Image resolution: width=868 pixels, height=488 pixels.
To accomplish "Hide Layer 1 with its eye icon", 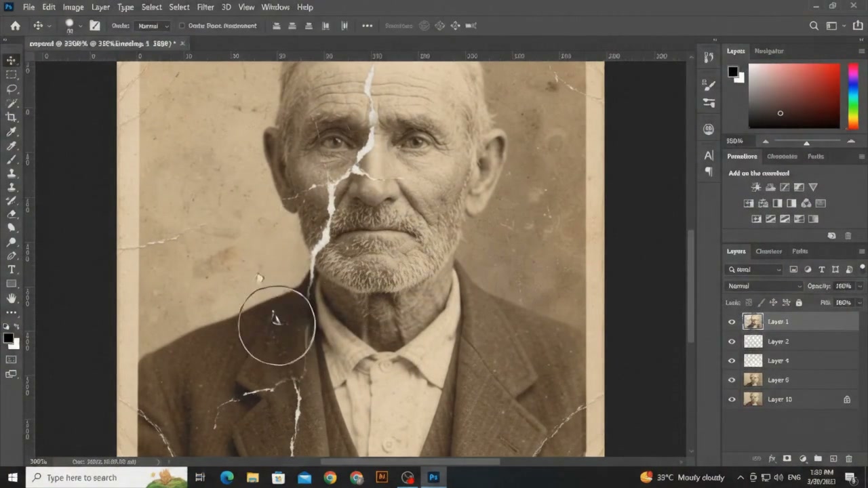I will point(732,322).
